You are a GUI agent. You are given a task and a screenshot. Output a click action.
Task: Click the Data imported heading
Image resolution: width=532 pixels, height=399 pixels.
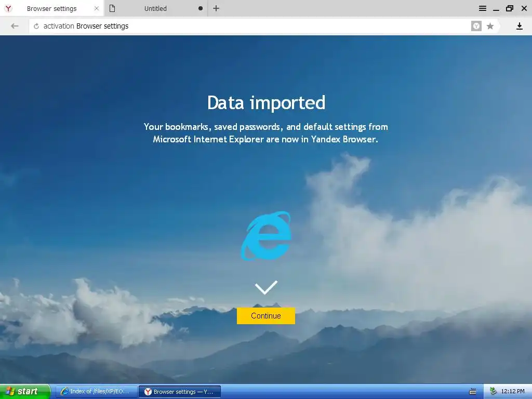click(x=267, y=103)
